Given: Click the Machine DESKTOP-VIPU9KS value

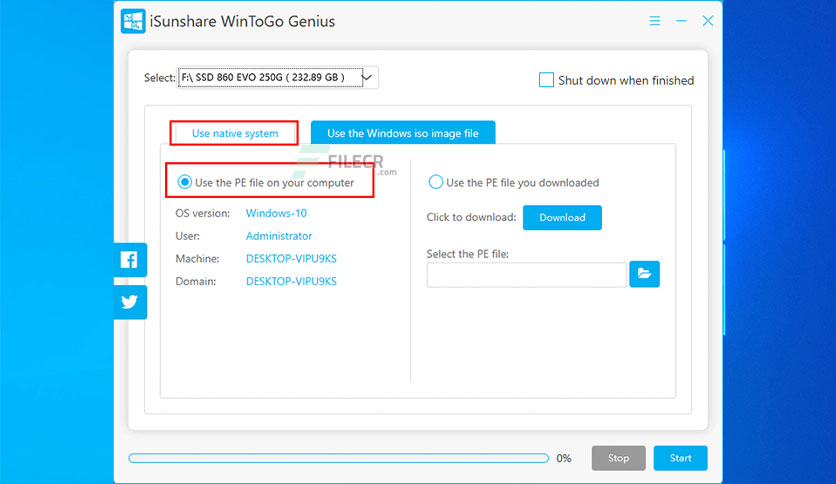Looking at the screenshot, I should (x=291, y=259).
